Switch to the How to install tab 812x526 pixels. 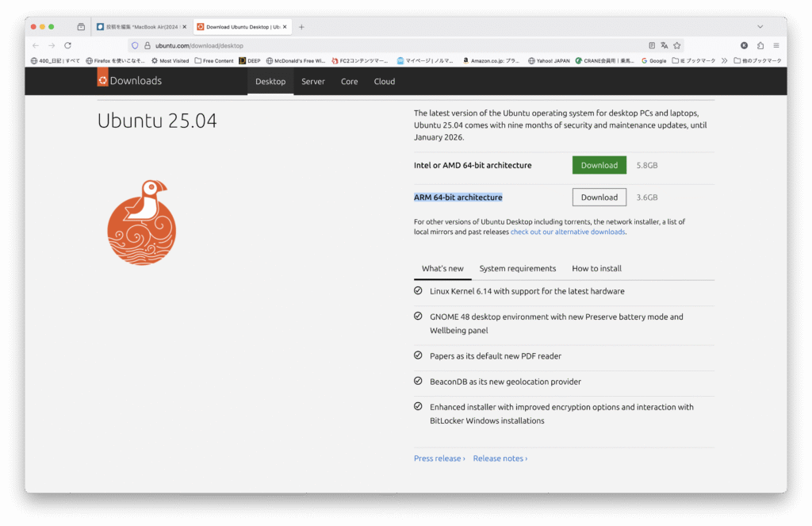click(x=596, y=268)
